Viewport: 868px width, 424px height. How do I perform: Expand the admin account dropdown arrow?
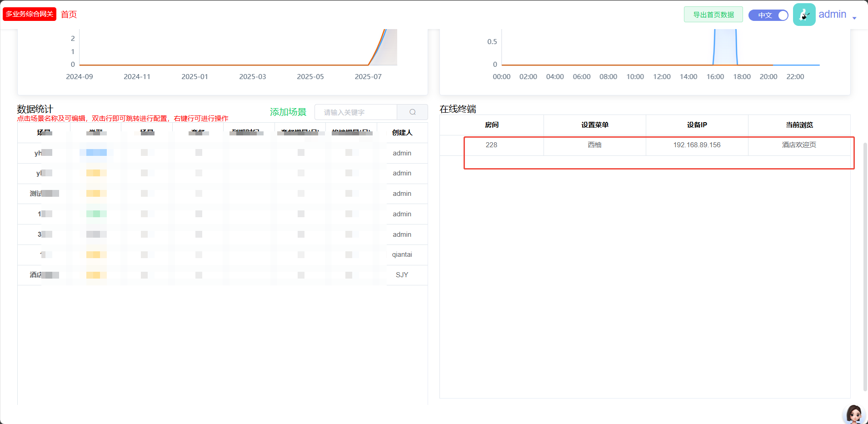854,18
